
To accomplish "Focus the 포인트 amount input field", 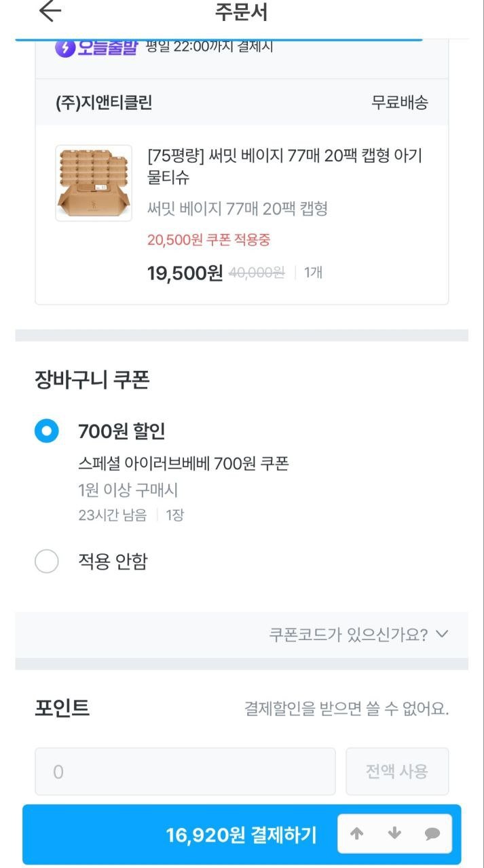I will [185, 772].
